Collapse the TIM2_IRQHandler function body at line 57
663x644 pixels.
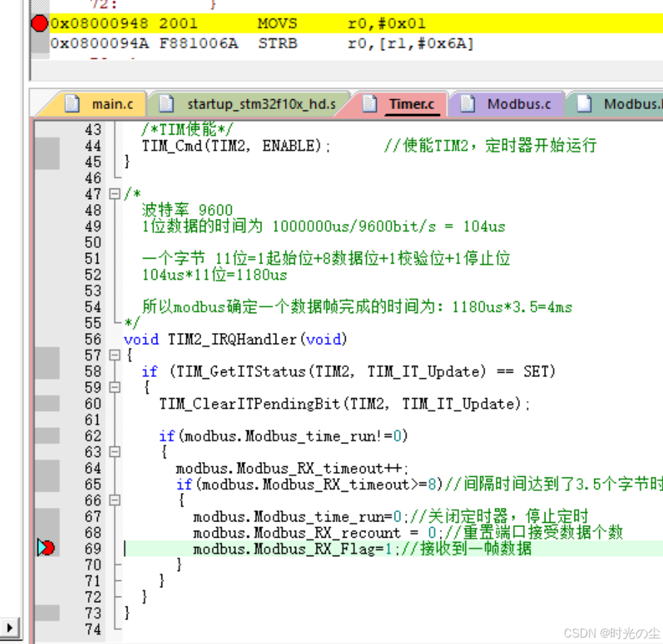(113, 356)
